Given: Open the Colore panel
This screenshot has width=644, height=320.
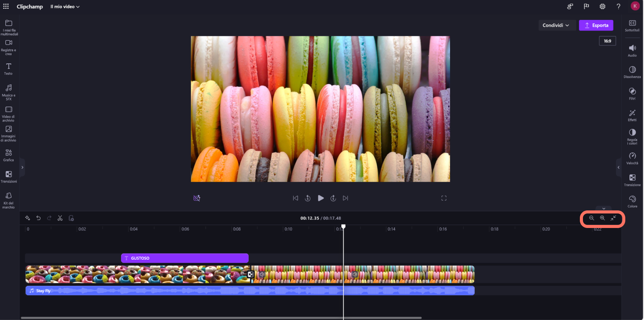Looking at the screenshot, I should coord(632,201).
